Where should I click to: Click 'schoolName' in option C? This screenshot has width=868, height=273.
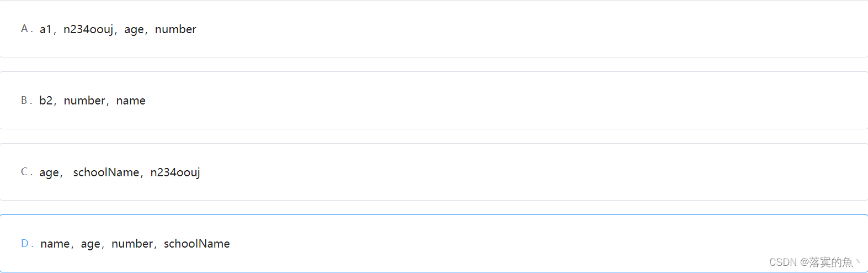pos(106,172)
